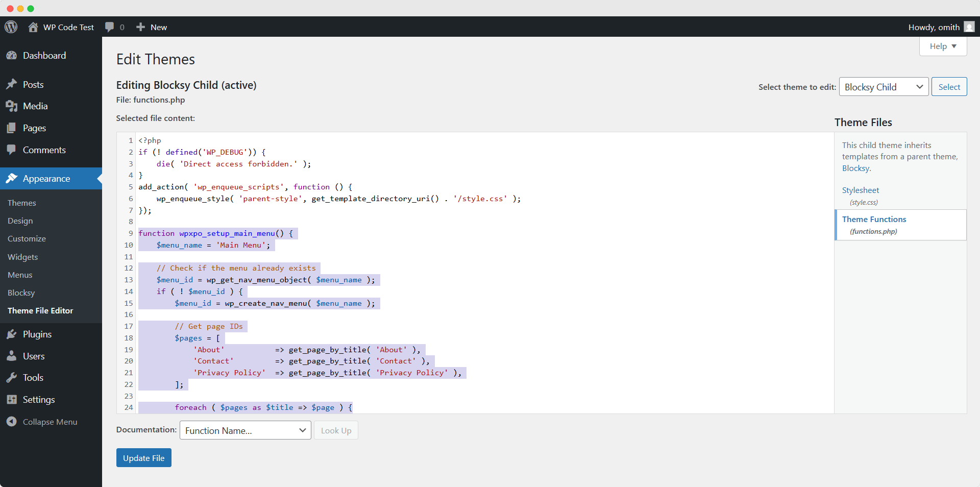Open the Plugins menu label
This screenshot has width=980, height=487.
click(x=37, y=334)
